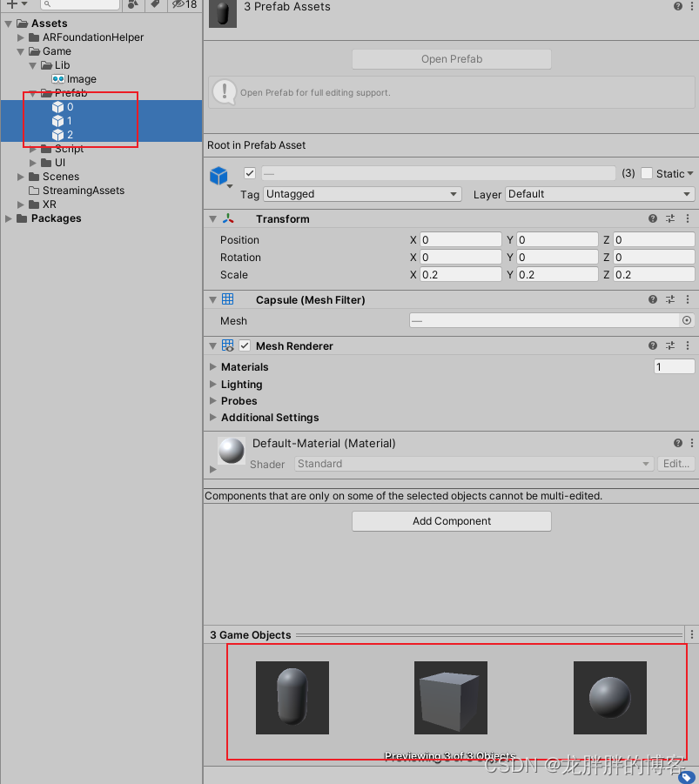
Task: Open Transform component more options menu
Action: [x=688, y=218]
